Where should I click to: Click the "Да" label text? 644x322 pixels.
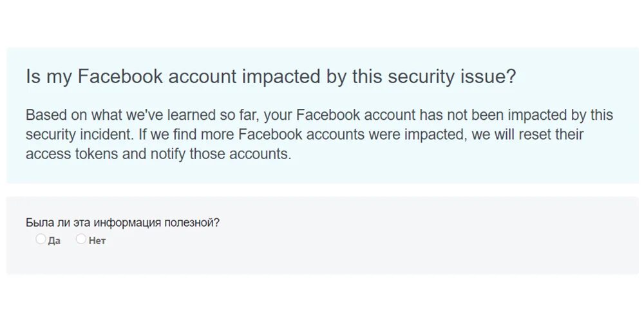pos(54,241)
